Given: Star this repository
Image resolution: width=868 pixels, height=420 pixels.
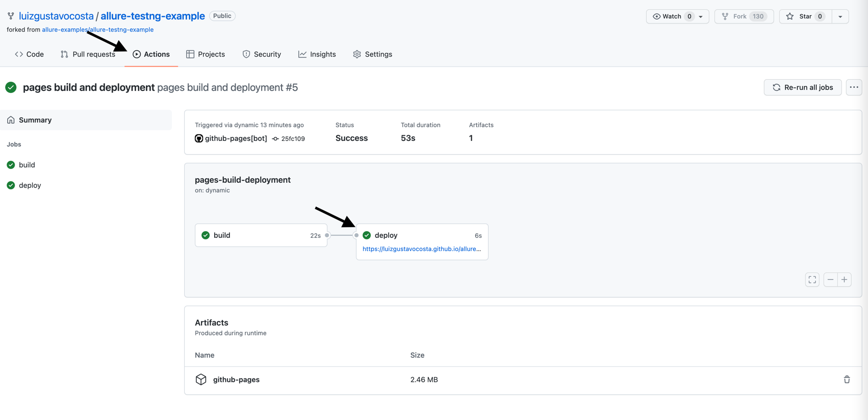Looking at the screenshot, I should (806, 16).
